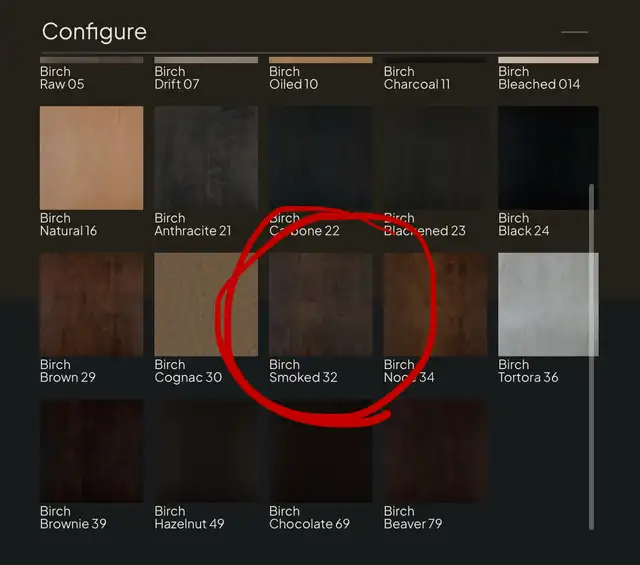
Task: Click the Birch Raw 05 label
Action: (62, 78)
